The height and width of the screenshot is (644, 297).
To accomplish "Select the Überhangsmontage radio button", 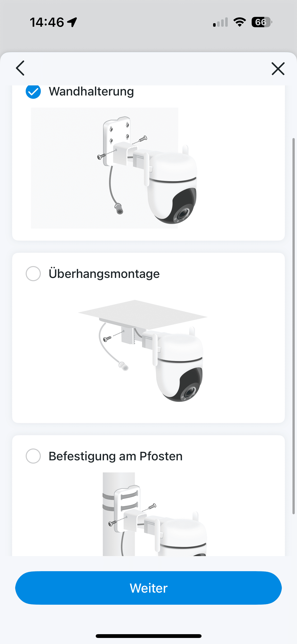I will coord(33,274).
